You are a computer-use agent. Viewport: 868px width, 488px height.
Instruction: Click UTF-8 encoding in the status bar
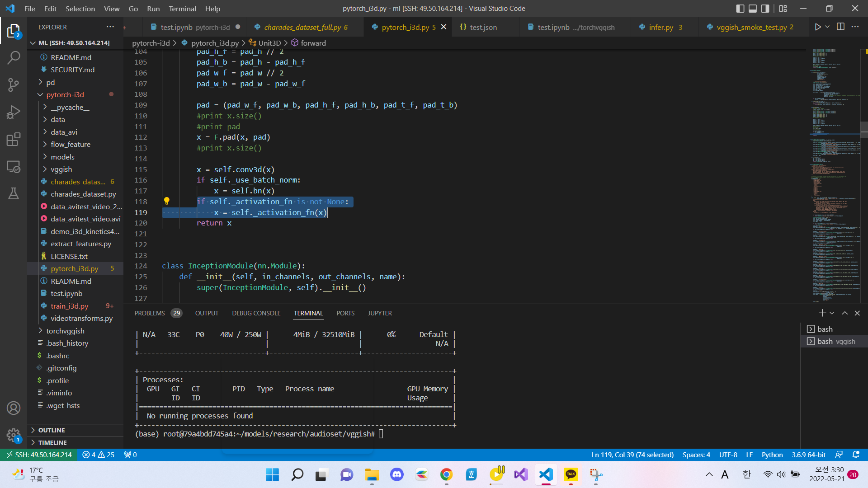(x=728, y=455)
